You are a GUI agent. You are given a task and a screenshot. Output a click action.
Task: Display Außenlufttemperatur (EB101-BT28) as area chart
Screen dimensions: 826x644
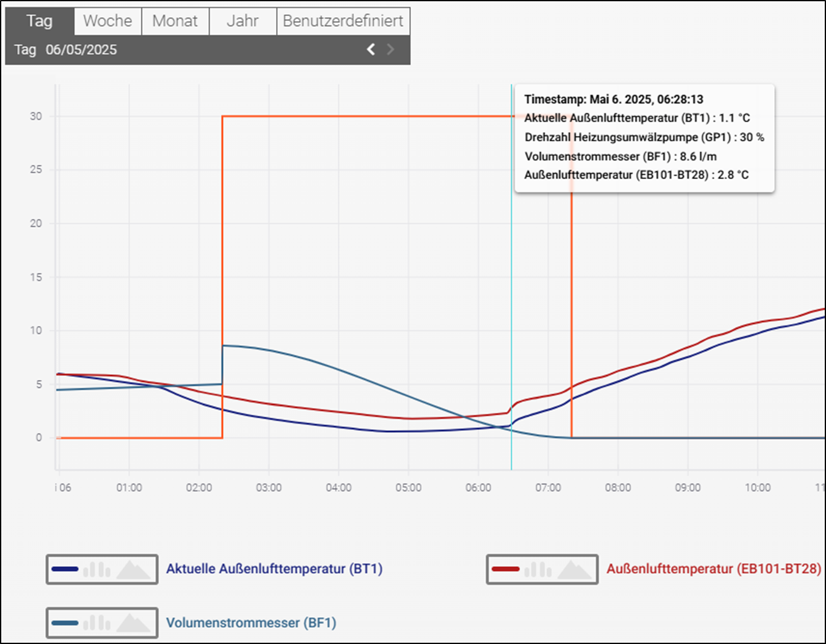[574, 569]
